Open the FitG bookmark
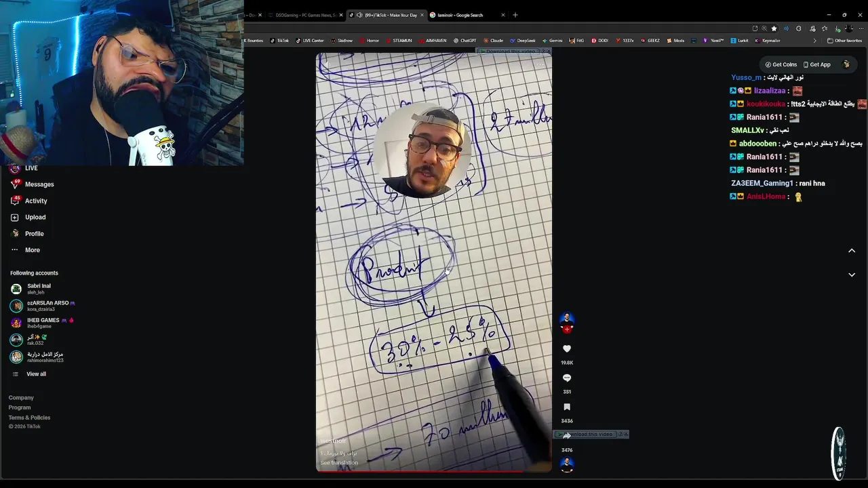868x488 pixels. [x=576, y=41]
